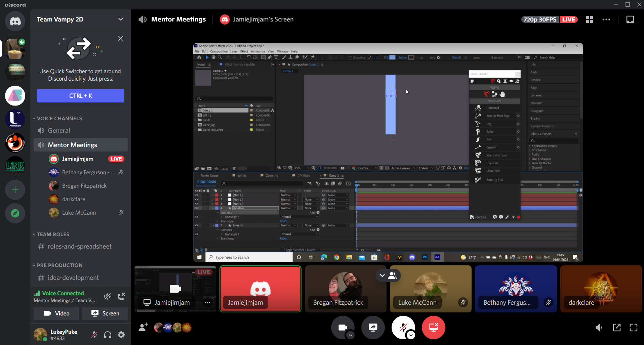Select Bethany Fergus... participant tile
The image size is (644, 345).
point(516,289)
